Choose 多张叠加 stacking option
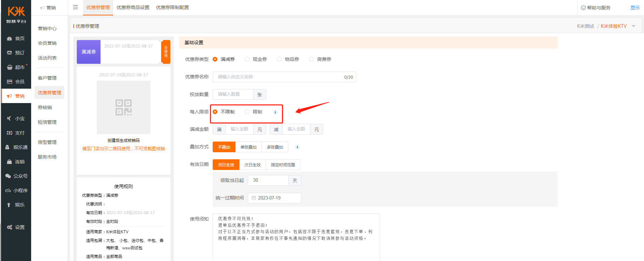644x261 pixels. 275,147
